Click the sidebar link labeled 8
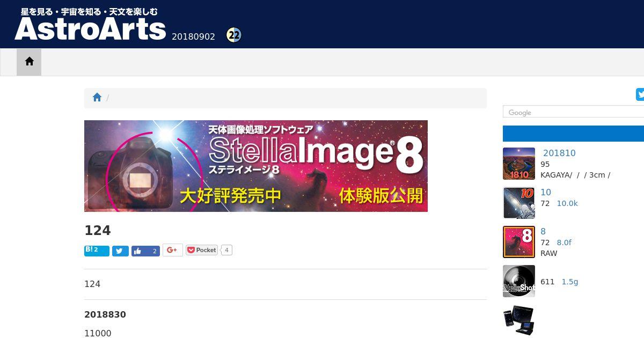644x338 pixels. pos(543,231)
